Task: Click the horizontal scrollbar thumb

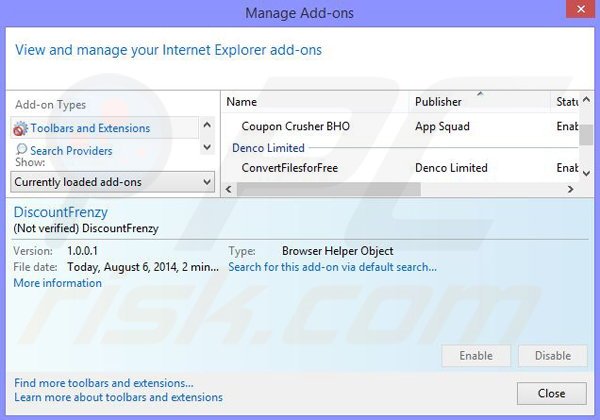Action: coord(329,189)
